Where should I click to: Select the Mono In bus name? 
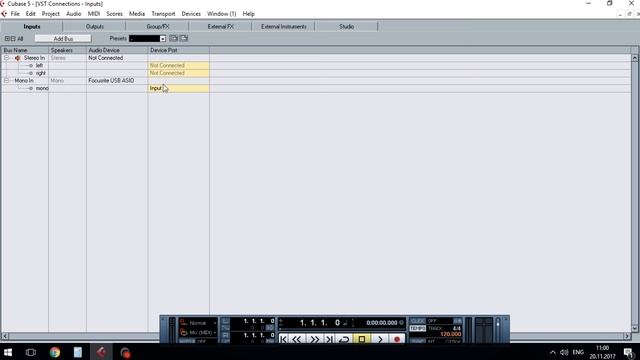pos(24,81)
